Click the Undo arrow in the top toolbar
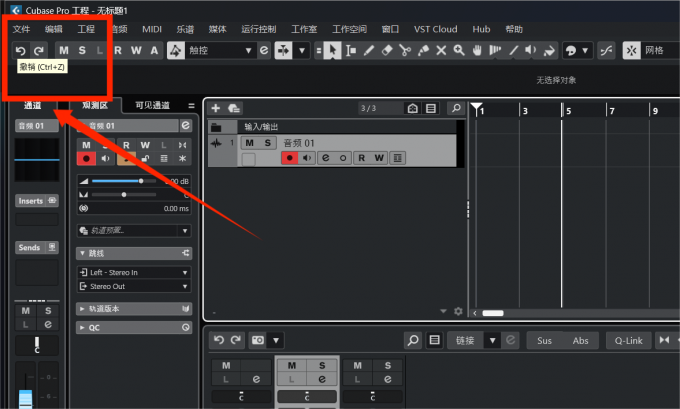Image resolution: width=680 pixels, height=409 pixels. (20, 50)
